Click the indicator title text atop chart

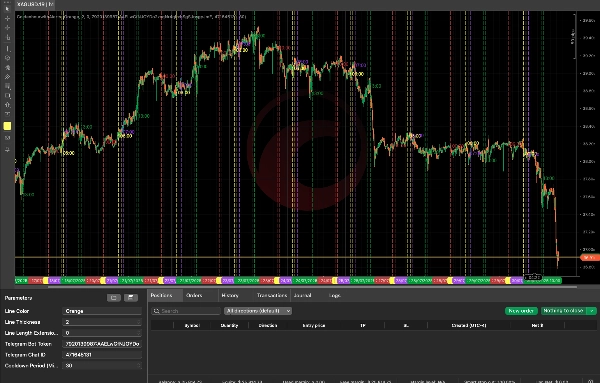pos(131,16)
